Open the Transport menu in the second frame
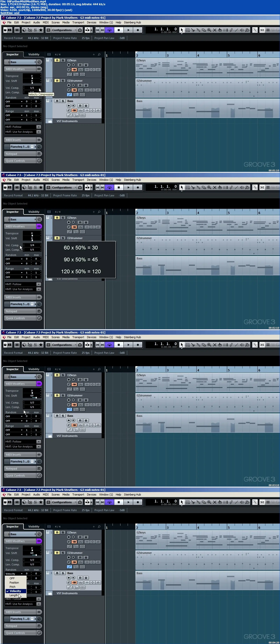This screenshot has width=280, height=644. (78, 180)
